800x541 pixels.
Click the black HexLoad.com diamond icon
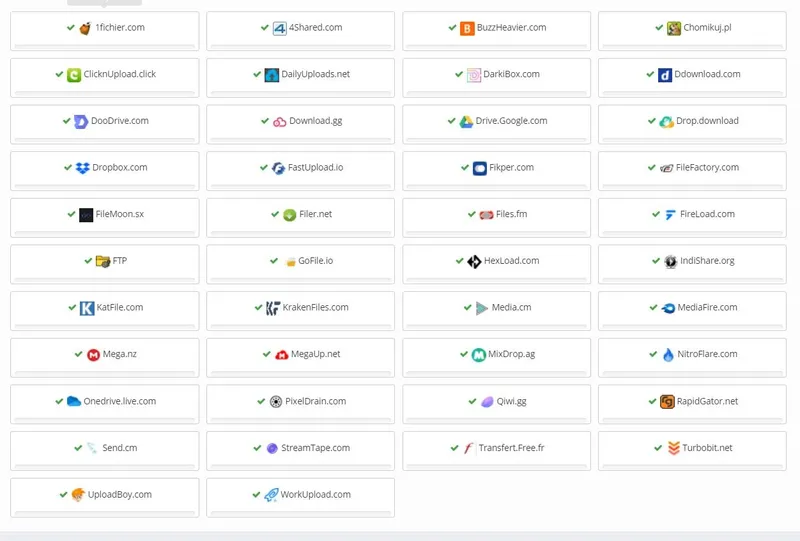[474, 261]
